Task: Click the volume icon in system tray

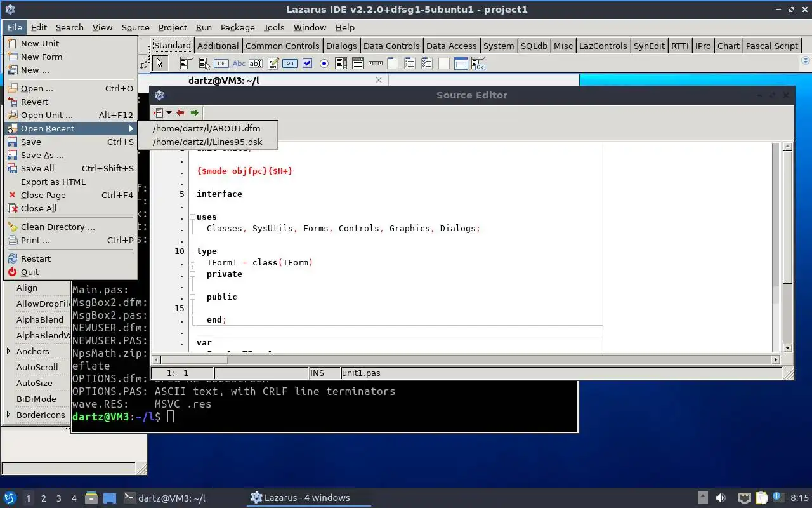Action: (x=720, y=498)
